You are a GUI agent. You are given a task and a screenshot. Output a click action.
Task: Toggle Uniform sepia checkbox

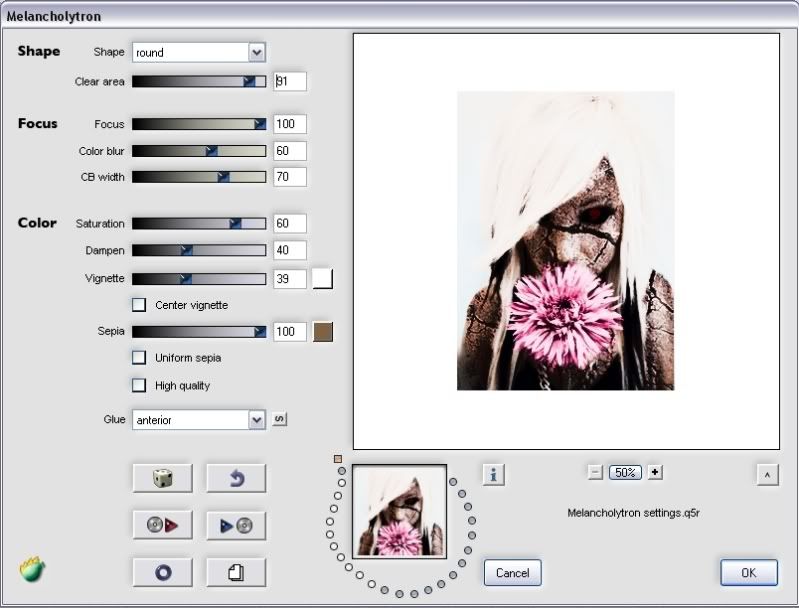click(x=139, y=357)
